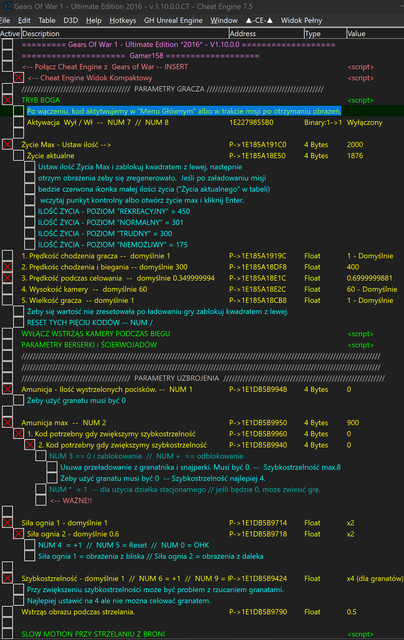This screenshot has width=404, height=640.
Task: Open the Table menu
Action: tap(47, 20)
